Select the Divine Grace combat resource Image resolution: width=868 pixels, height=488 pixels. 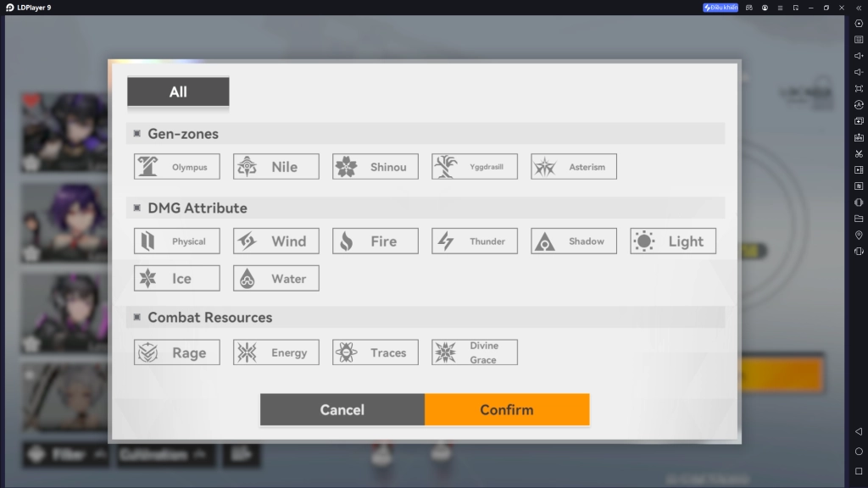(x=475, y=352)
